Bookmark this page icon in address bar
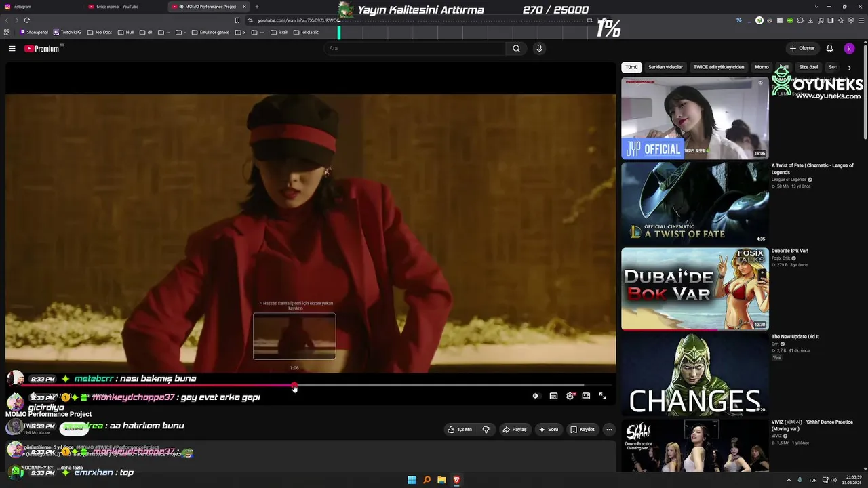This screenshot has height=488, width=868. pos(237,20)
